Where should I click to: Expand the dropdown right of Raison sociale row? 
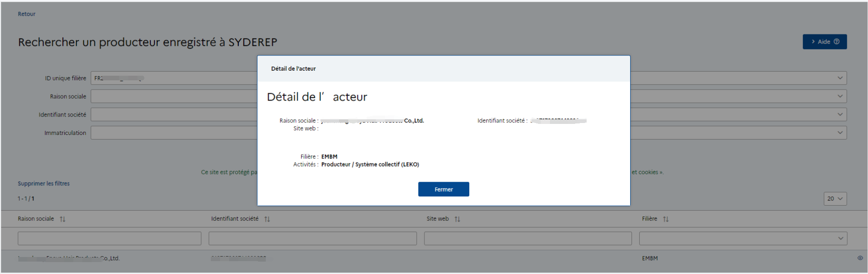pos(840,96)
